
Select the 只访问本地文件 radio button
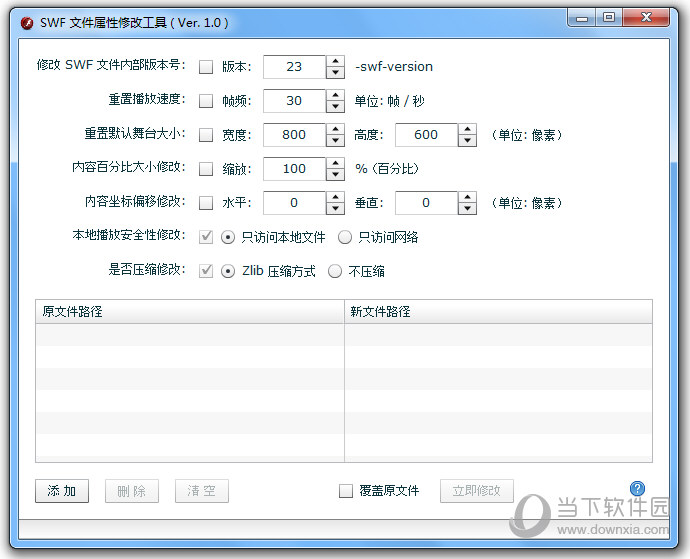(x=228, y=237)
